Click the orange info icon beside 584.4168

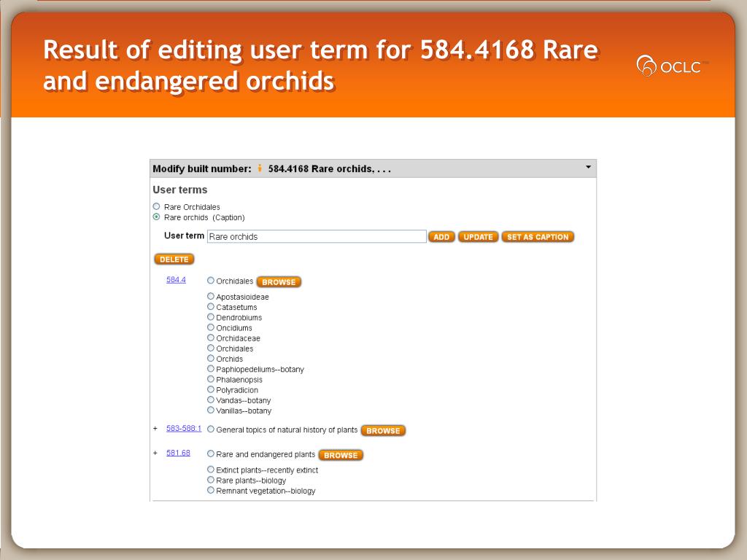click(x=260, y=168)
